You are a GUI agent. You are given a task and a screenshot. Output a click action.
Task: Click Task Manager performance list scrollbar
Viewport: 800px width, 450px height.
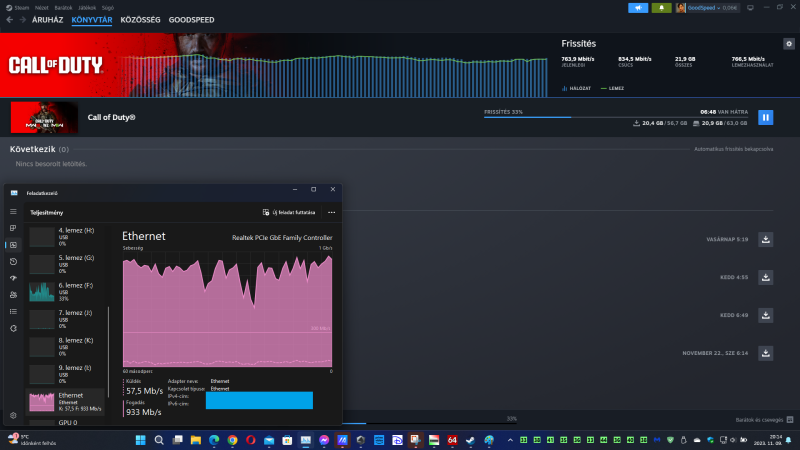[x=109, y=352]
